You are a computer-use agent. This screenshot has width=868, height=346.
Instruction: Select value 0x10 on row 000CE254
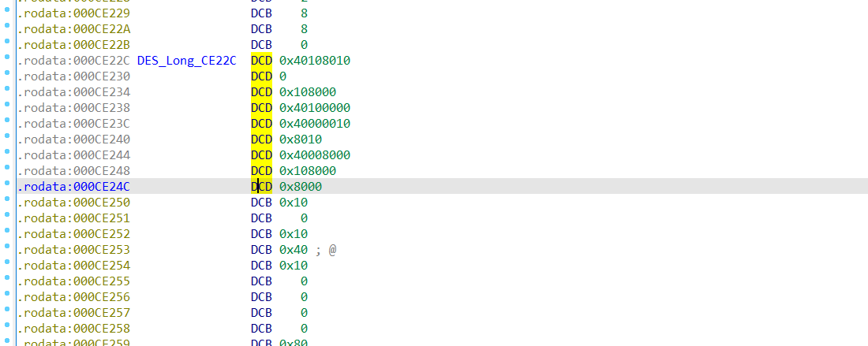pyautogui.click(x=294, y=266)
